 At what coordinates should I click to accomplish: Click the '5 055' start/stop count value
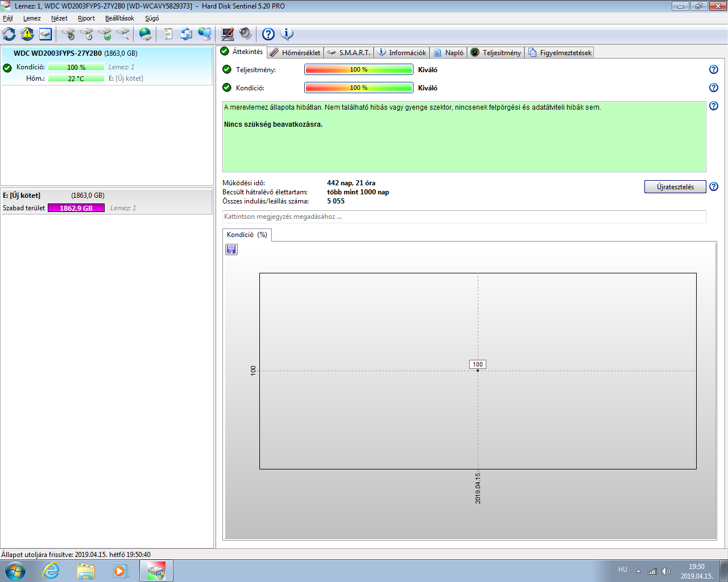pyautogui.click(x=336, y=201)
